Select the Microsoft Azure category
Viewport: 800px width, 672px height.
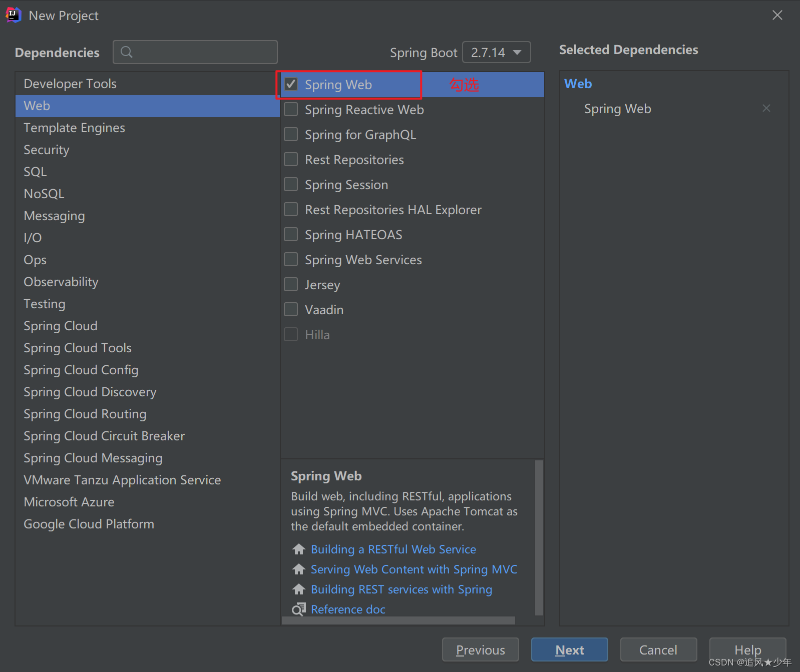[x=148, y=502]
